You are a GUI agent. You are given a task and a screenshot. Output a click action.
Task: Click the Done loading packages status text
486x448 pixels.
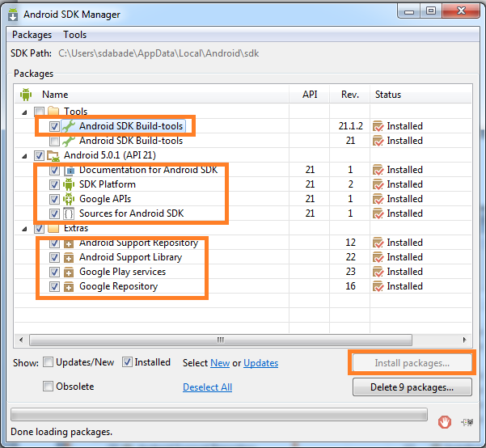pyautogui.click(x=61, y=432)
